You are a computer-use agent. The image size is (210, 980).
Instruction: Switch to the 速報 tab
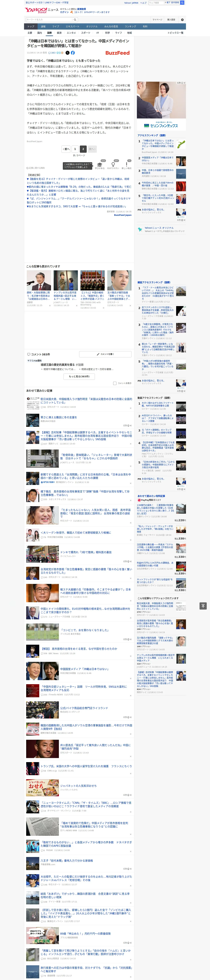43,27
